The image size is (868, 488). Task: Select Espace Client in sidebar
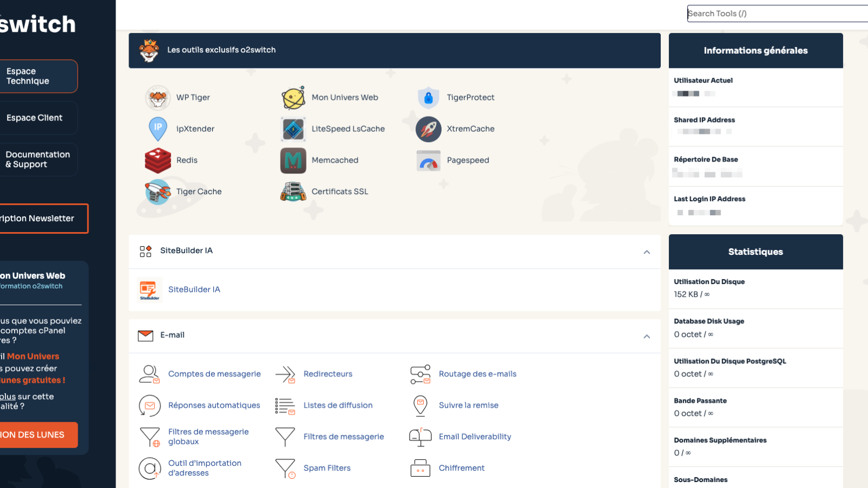tap(37, 118)
